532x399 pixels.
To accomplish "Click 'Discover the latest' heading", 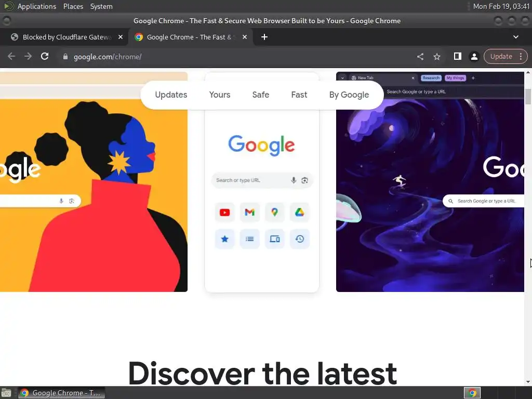I will point(262,373).
